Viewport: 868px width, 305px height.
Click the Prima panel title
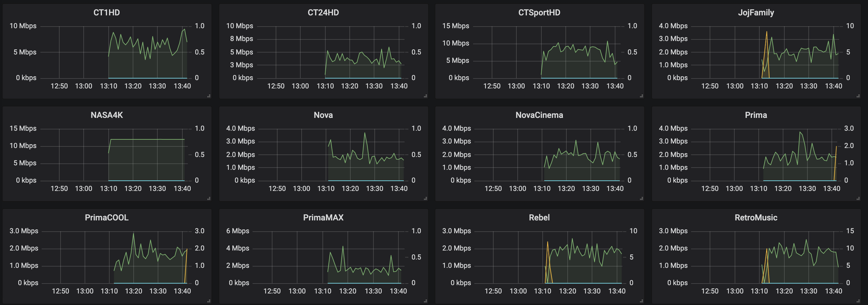(x=756, y=115)
